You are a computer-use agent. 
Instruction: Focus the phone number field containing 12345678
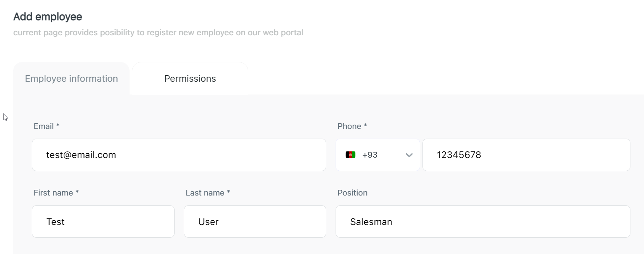point(526,155)
